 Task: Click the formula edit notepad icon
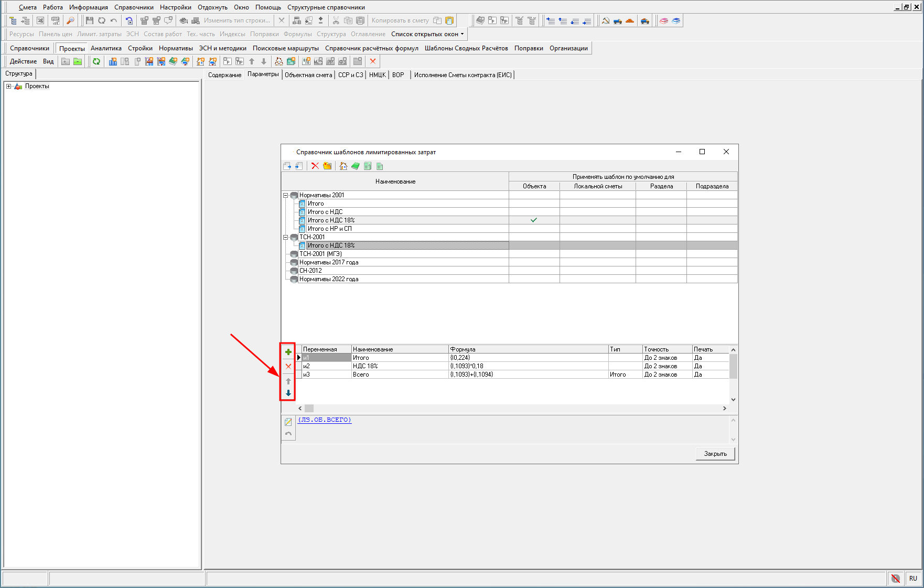[x=288, y=422]
